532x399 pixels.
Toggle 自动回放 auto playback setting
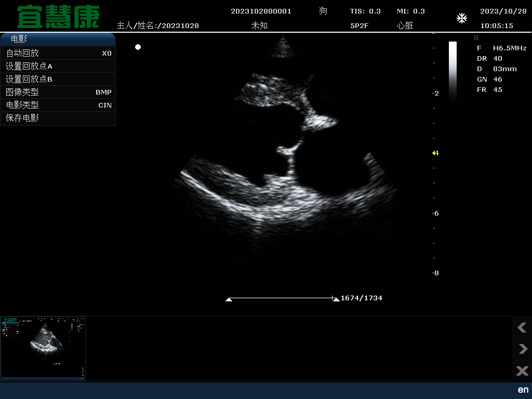tap(58, 53)
